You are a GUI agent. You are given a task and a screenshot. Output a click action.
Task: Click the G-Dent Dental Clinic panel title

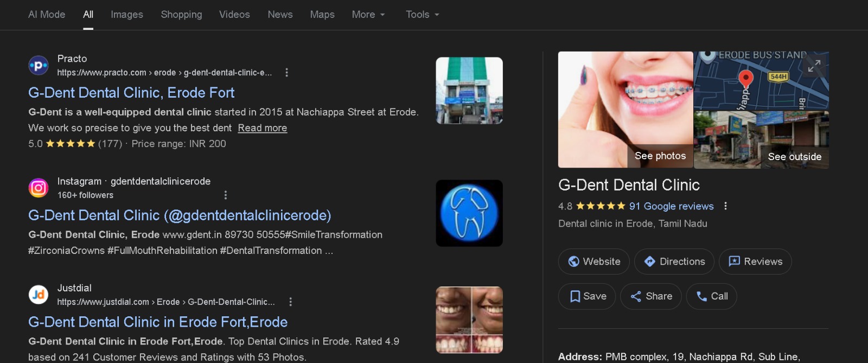tap(629, 185)
